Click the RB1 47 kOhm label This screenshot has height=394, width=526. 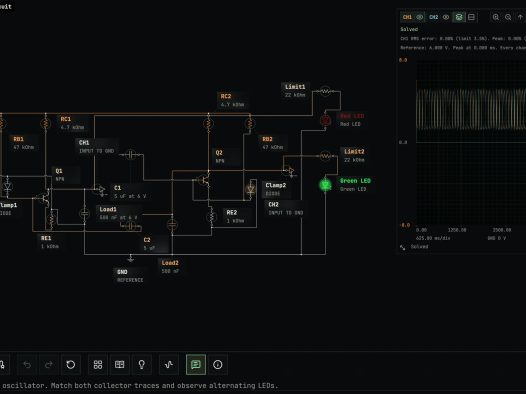(x=23, y=143)
